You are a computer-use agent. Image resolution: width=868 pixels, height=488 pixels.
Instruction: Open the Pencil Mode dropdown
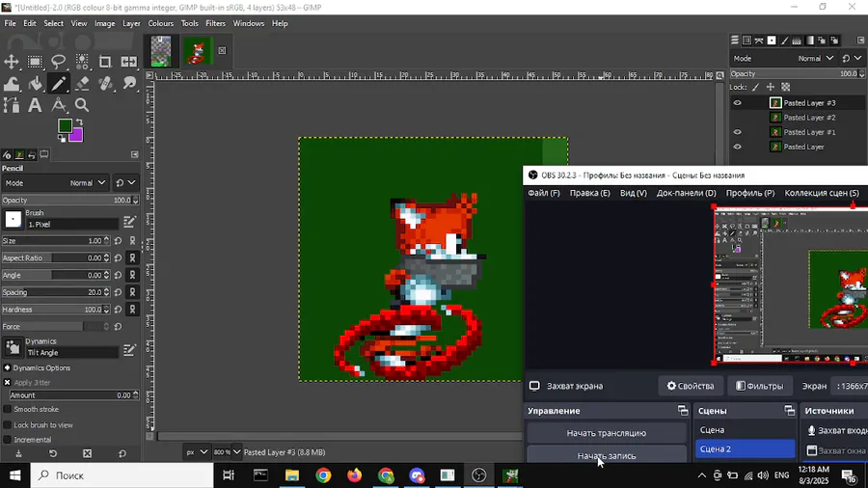click(x=54, y=182)
